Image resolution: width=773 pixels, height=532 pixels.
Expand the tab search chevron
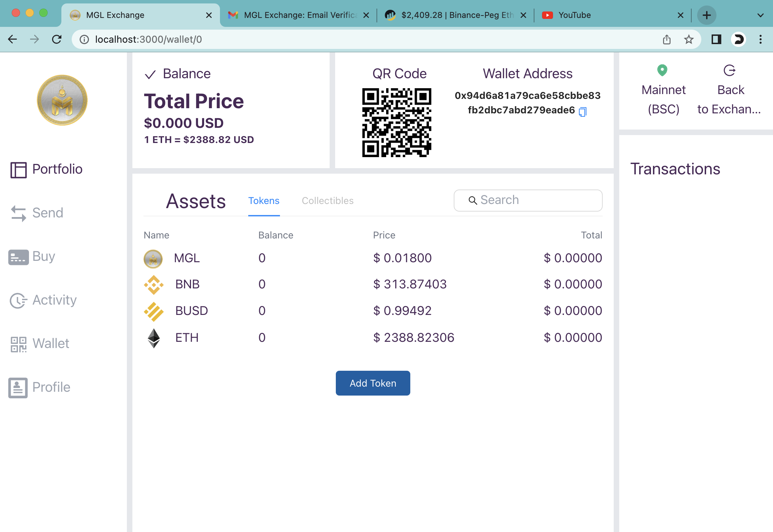click(x=760, y=15)
